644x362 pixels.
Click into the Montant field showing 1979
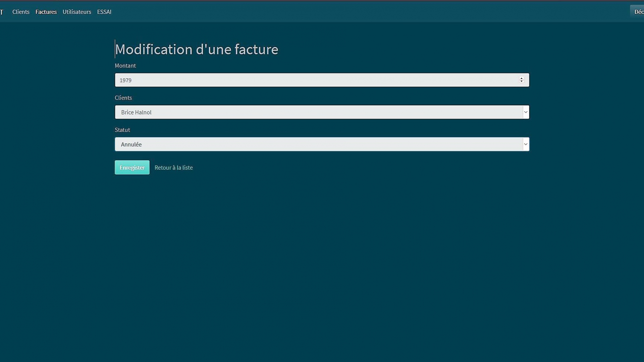coord(302,80)
